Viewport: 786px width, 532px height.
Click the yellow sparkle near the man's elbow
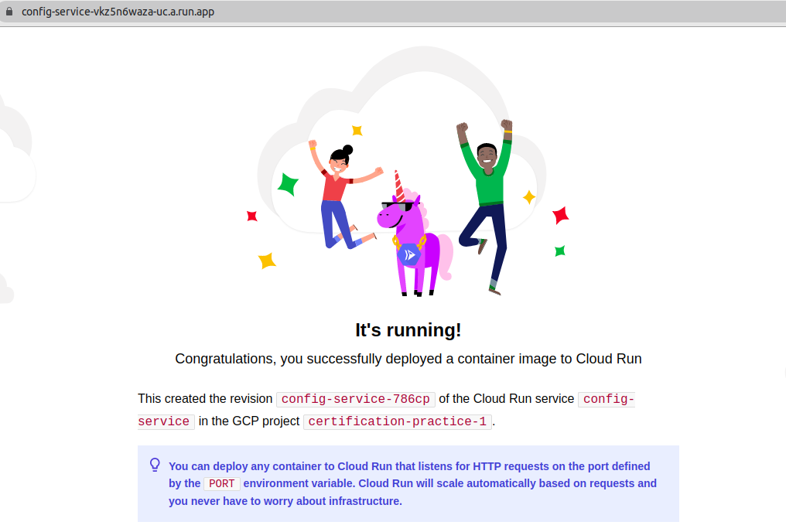click(528, 196)
